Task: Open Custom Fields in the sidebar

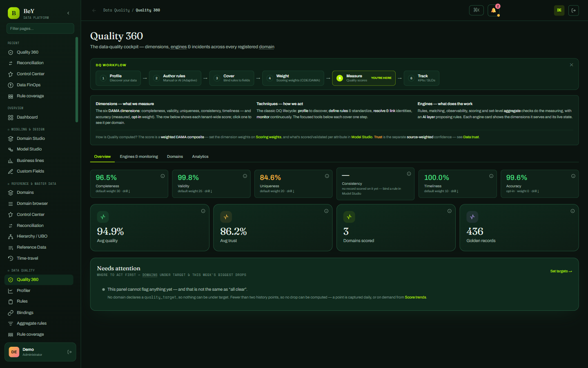Action: 39,171
